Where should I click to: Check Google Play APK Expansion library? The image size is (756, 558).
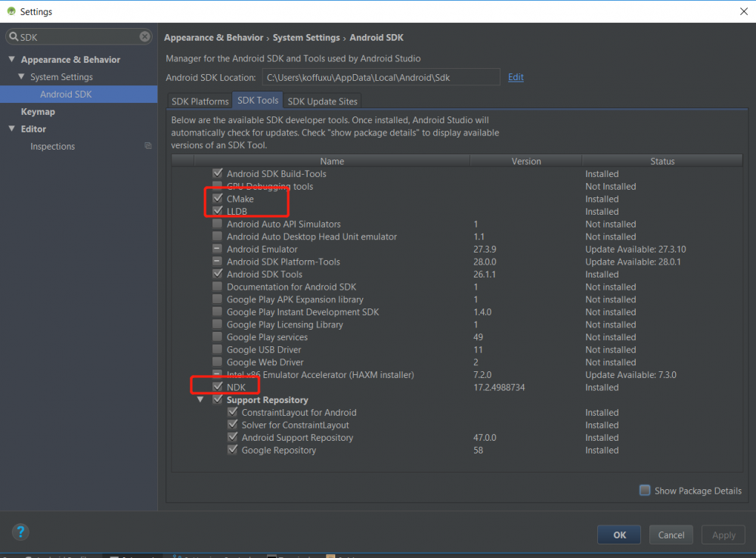click(218, 299)
